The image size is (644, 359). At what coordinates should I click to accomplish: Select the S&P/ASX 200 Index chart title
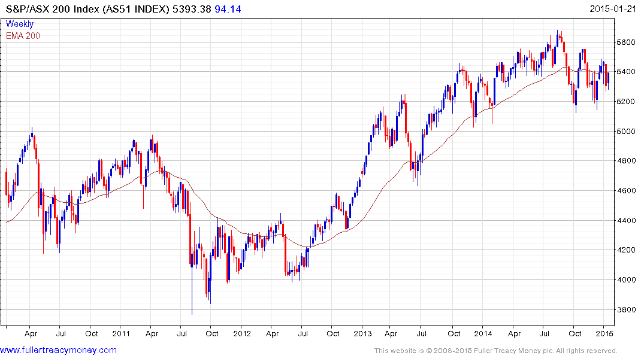pos(87,9)
